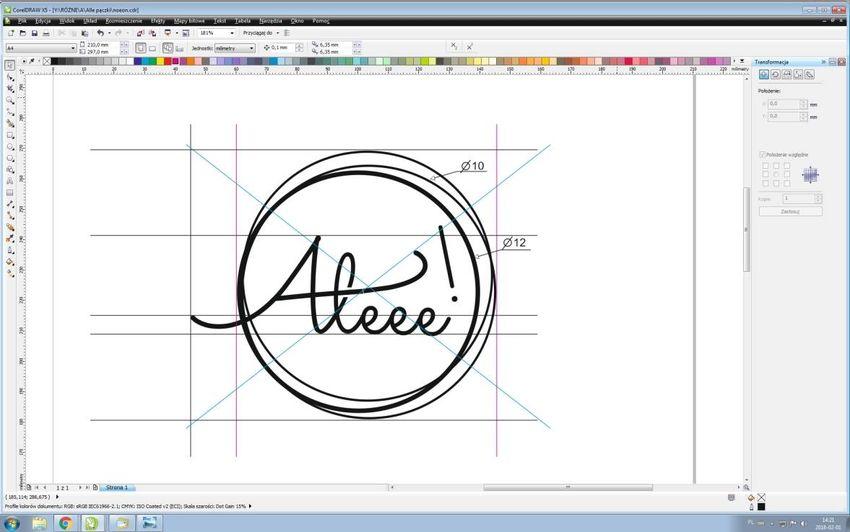Check the top-center anchor point checkbox
Screen dimensions: 850x532
pos(776,166)
